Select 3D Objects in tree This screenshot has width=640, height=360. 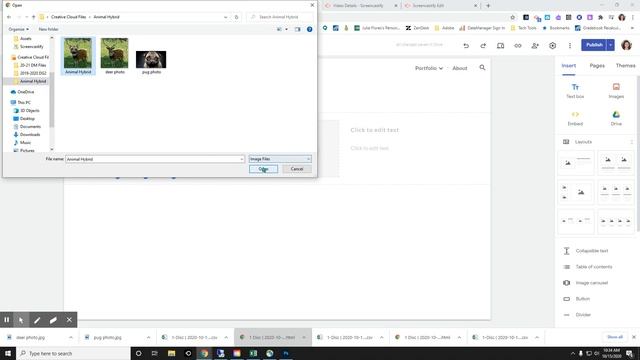pyautogui.click(x=27, y=111)
